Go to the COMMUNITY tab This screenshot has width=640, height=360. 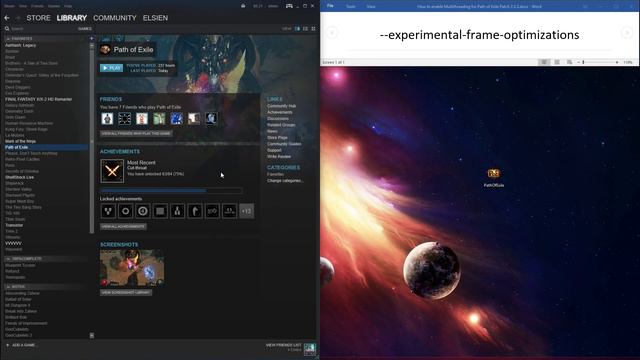[x=115, y=18]
